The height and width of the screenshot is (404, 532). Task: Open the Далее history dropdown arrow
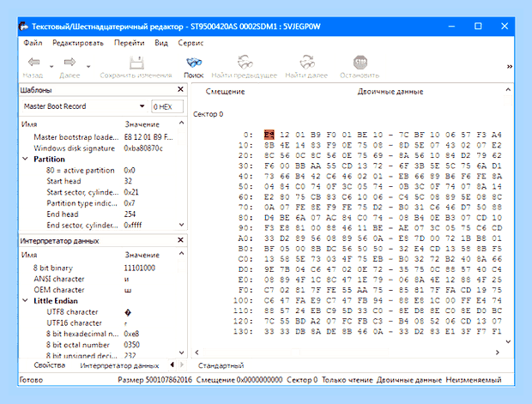(88, 67)
